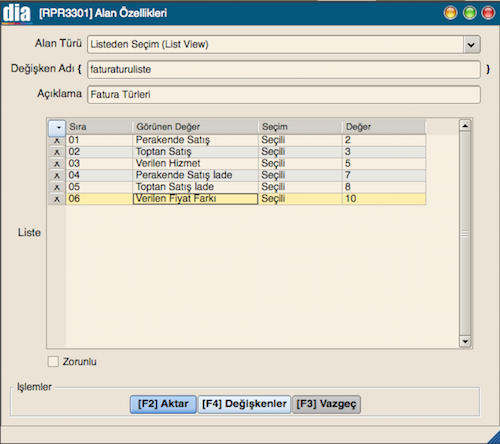This screenshot has width=500, height=444.
Task: Click the delete icon on row 06
Action: pos(57,199)
